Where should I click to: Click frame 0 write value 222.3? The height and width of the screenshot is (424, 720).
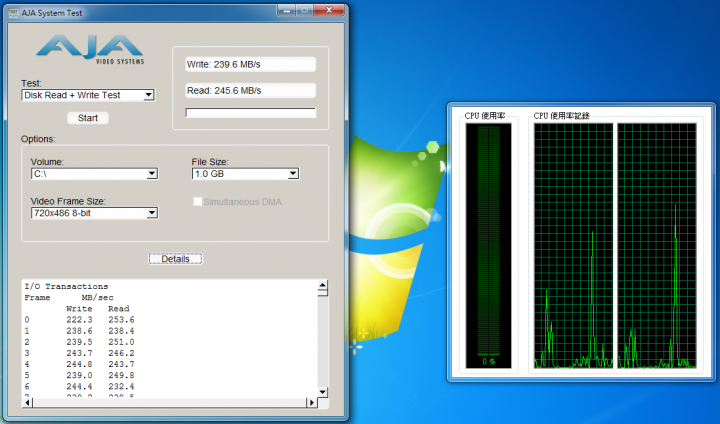tap(79, 320)
